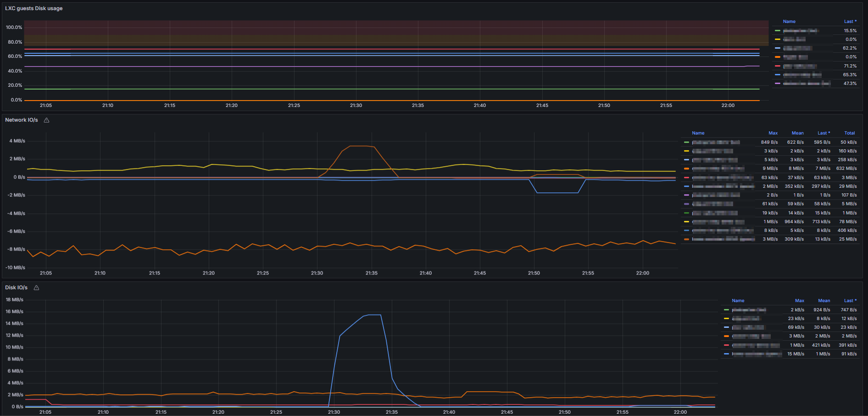The width and height of the screenshot is (868, 416).
Task: Sort Network IO/s legend by Last * header
Action: click(824, 133)
